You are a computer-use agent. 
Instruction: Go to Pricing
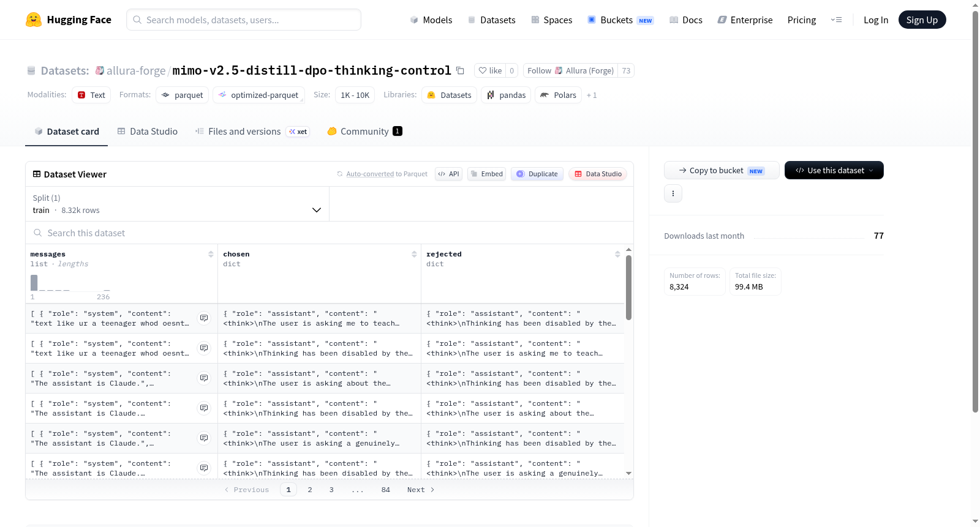coord(801,20)
